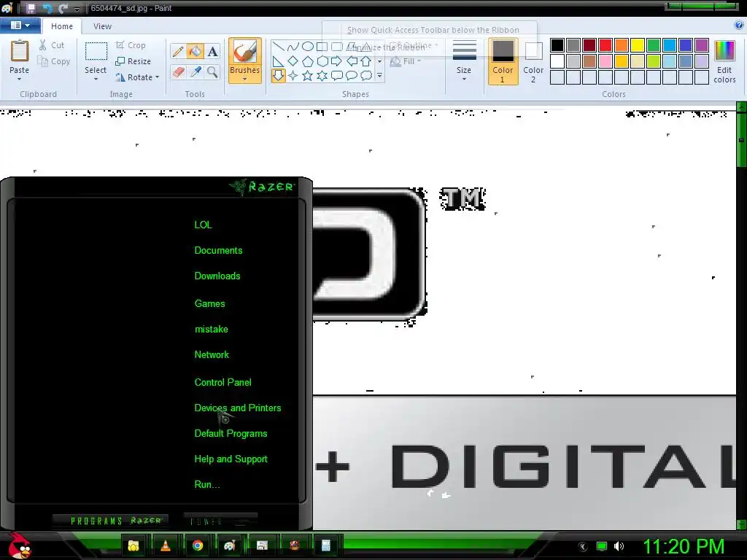This screenshot has width=747, height=560.
Task: Expand the Paste dropdown arrow
Action: [x=20, y=79]
